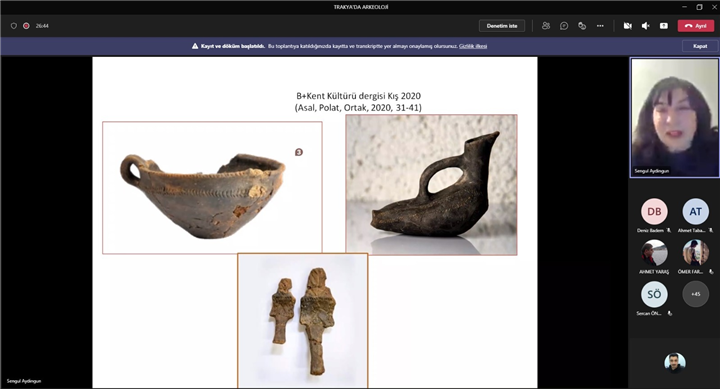Click the Denetim iste button
Viewport: 720px width, 389px height.
502,26
